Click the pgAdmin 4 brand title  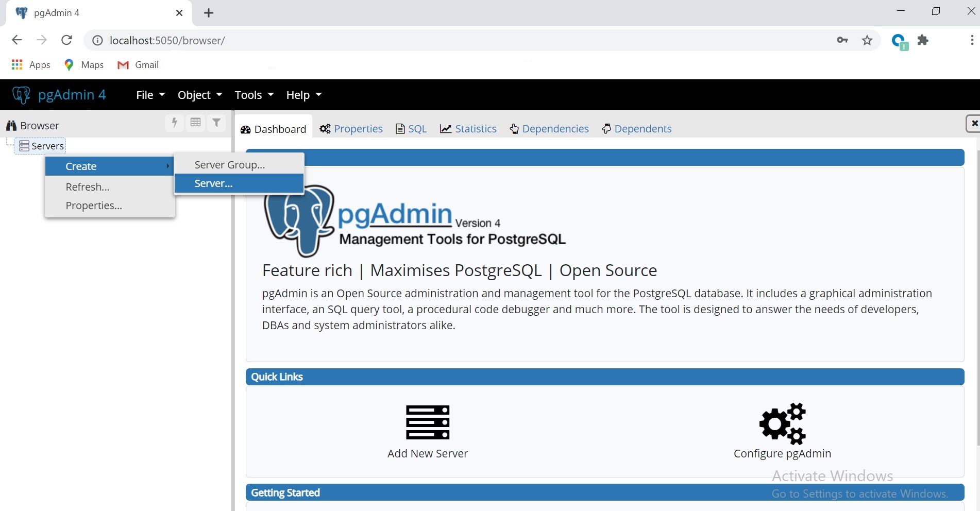[72, 95]
